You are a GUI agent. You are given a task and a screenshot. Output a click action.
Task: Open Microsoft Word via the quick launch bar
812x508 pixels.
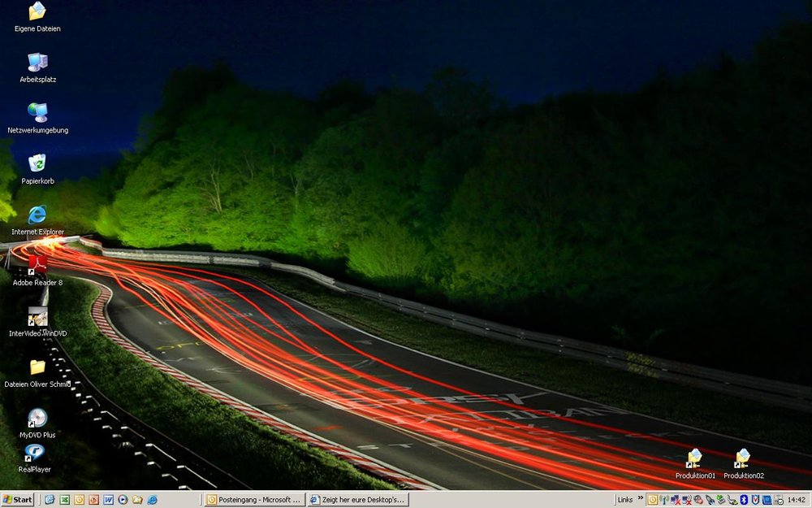[106, 500]
